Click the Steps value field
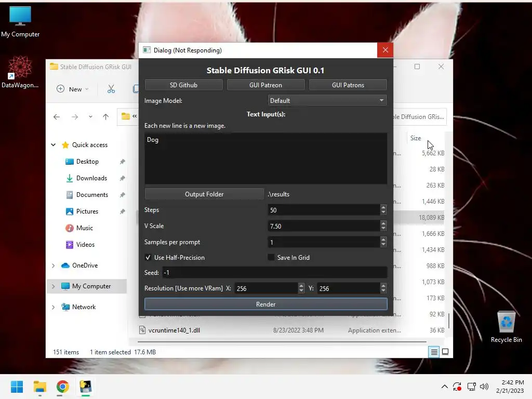Image resolution: width=532 pixels, height=399 pixels. tap(324, 210)
